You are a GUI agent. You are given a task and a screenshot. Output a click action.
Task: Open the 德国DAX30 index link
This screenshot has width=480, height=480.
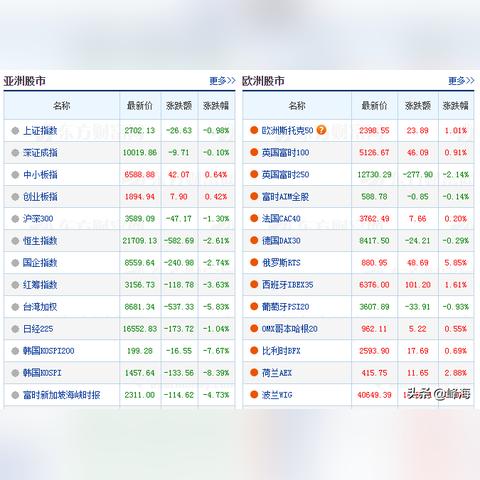tap(281, 241)
